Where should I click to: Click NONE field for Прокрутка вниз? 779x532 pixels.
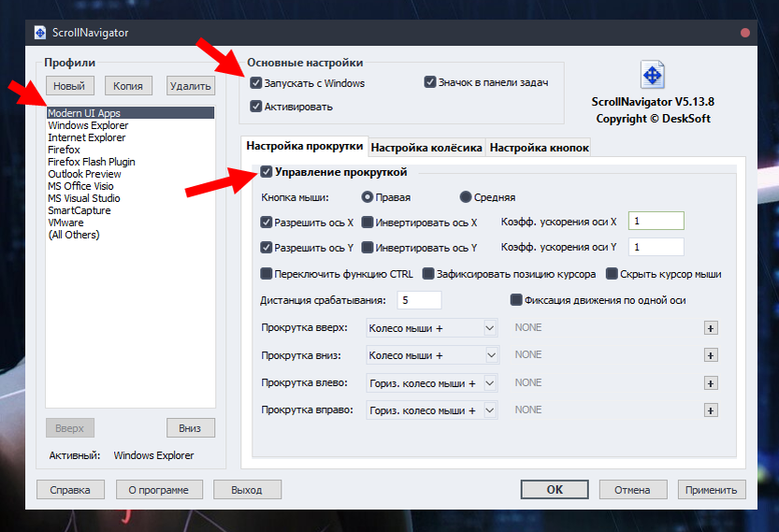[x=605, y=355]
